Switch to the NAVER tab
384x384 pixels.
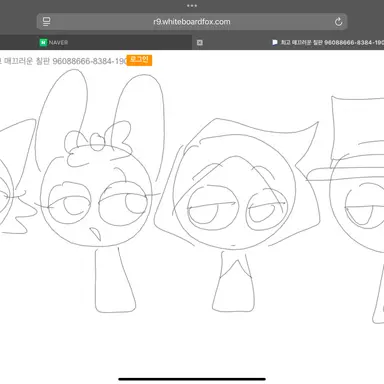point(96,42)
